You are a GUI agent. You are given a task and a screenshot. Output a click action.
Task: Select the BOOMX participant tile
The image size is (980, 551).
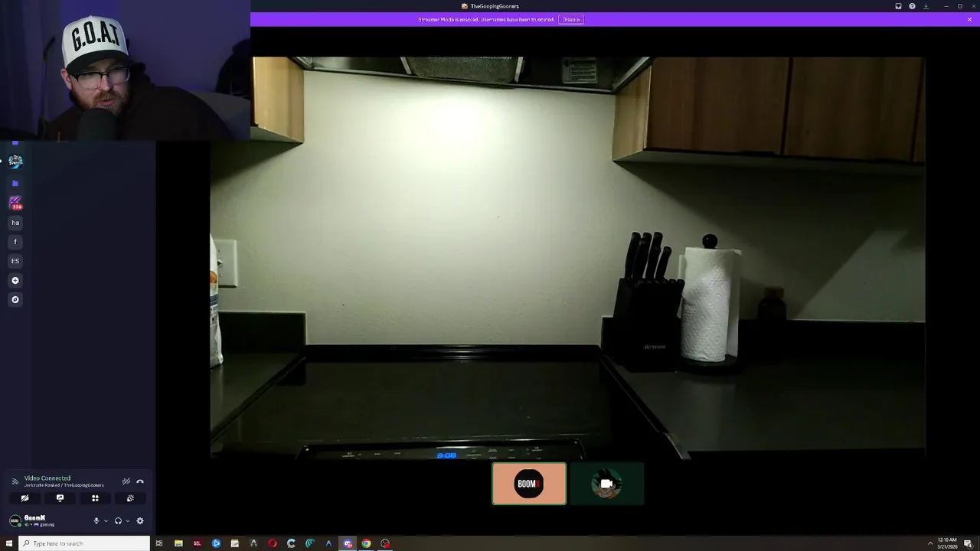pyautogui.click(x=529, y=484)
